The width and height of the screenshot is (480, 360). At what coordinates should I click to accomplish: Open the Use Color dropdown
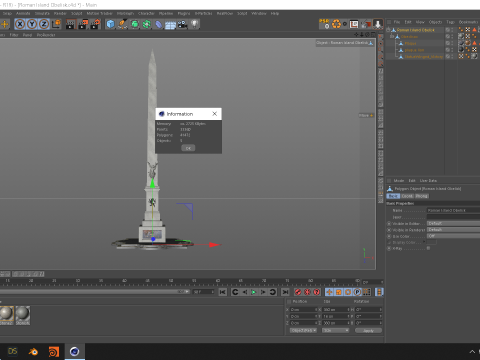(453, 236)
